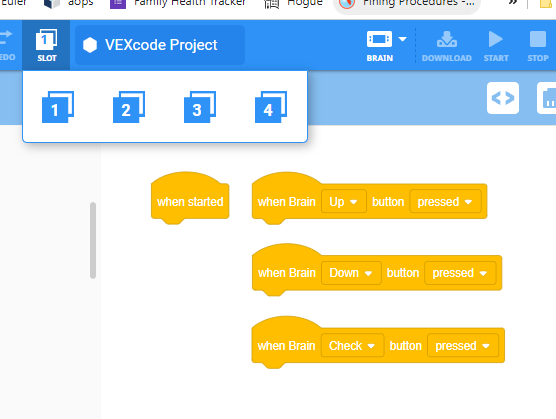Open the code viewer icon
Image resolution: width=556 pixels, height=419 pixels.
[503, 98]
